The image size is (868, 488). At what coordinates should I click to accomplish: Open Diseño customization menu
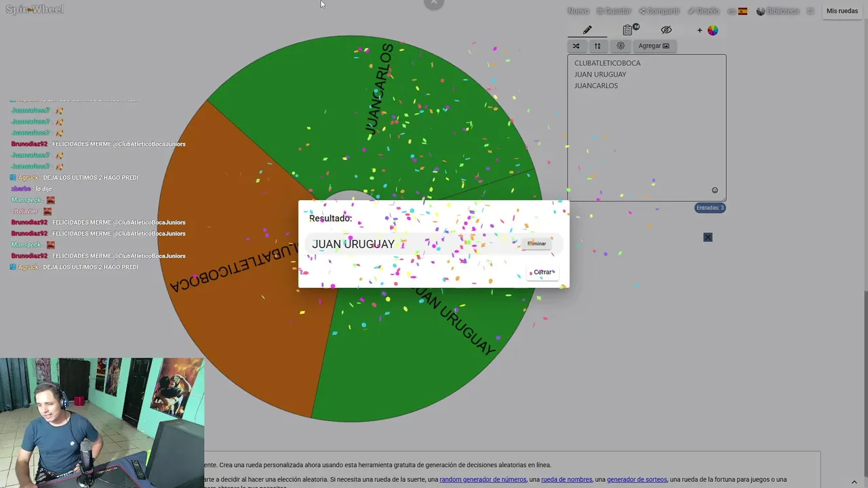703,11
